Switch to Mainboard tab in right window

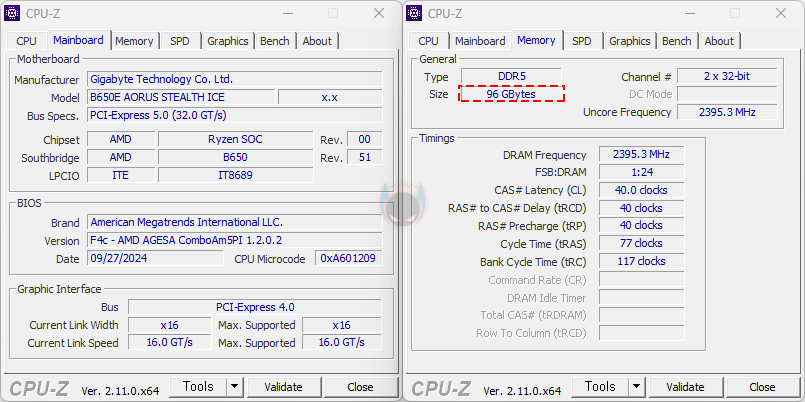480,41
